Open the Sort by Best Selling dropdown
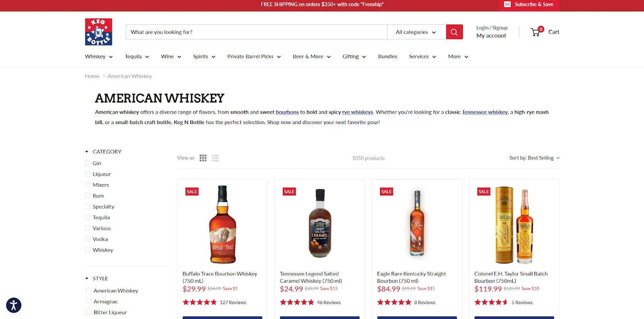Viewport: 644px width, 319px height. pyautogui.click(x=535, y=158)
